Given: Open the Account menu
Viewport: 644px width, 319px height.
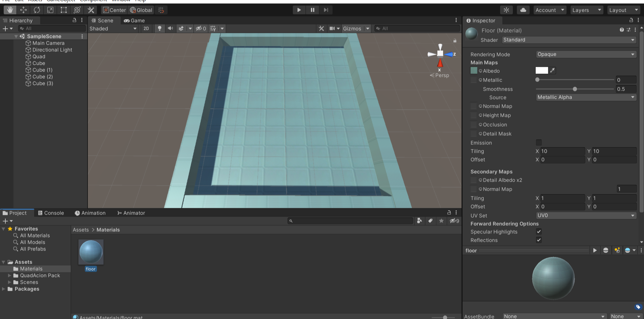Looking at the screenshot, I should coord(550,10).
